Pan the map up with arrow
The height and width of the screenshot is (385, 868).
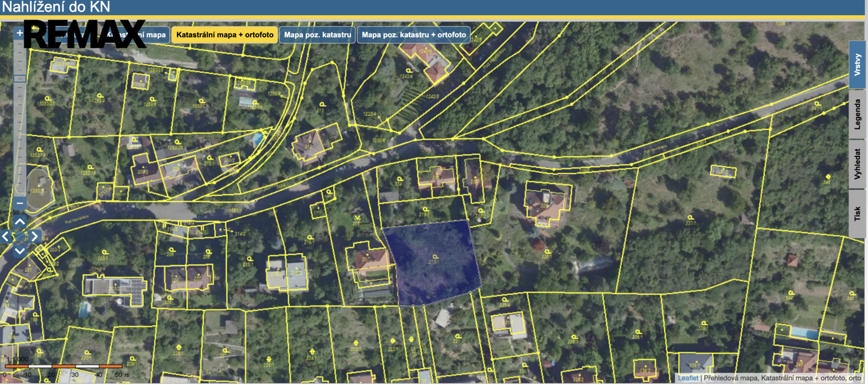click(20, 222)
